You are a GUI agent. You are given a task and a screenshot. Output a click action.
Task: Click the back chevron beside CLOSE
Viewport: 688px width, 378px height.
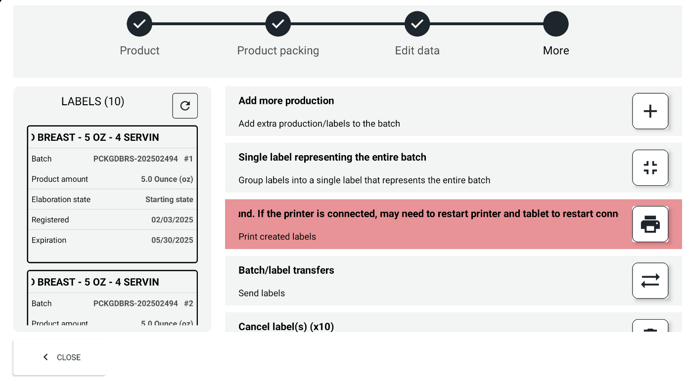coord(46,357)
